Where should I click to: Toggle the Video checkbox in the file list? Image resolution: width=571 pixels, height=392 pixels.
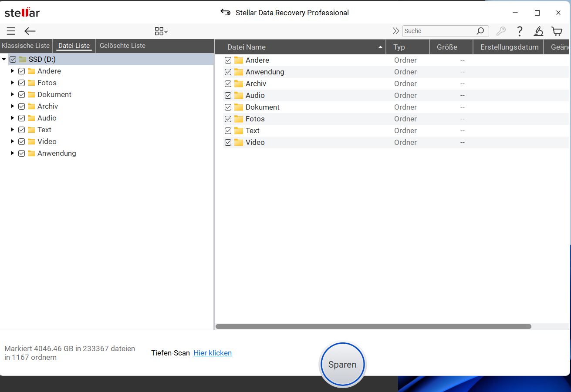pyautogui.click(x=228, y=142)
